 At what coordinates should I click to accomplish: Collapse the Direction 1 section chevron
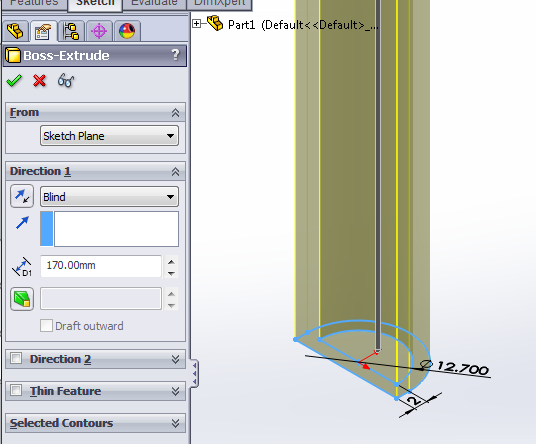175,171
